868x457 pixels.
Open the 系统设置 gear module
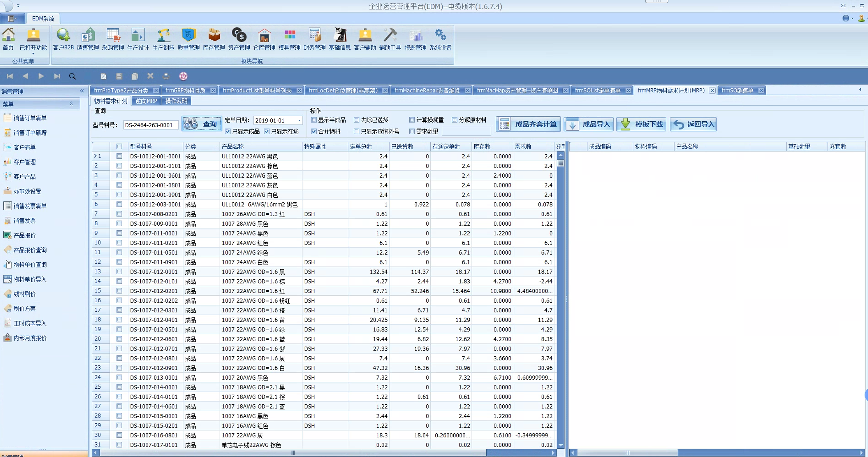(x=441, y=39)
